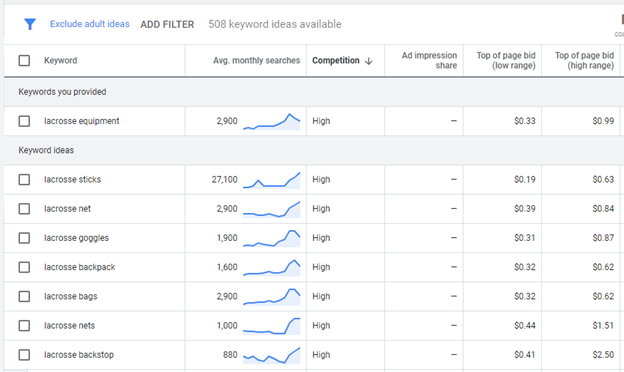The image size is (624, 372).
Task: Sort by Top of page bid high range
Action: (x=584, y=60)
